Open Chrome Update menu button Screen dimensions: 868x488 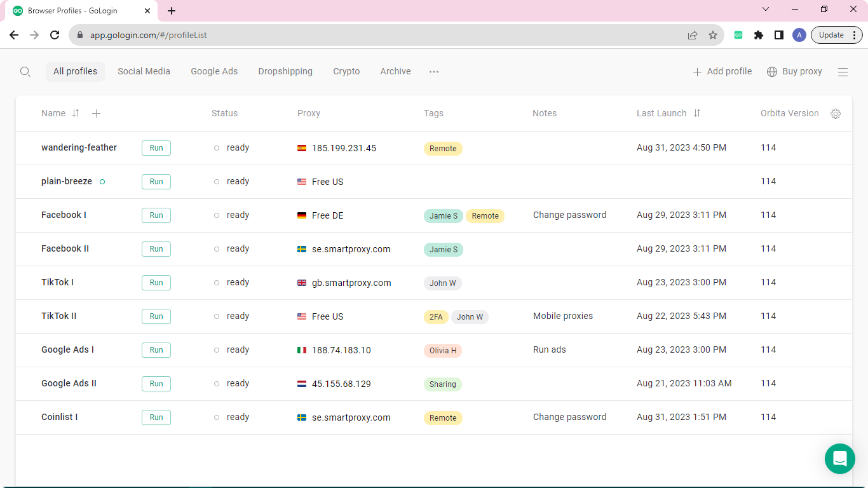[836, 36]
